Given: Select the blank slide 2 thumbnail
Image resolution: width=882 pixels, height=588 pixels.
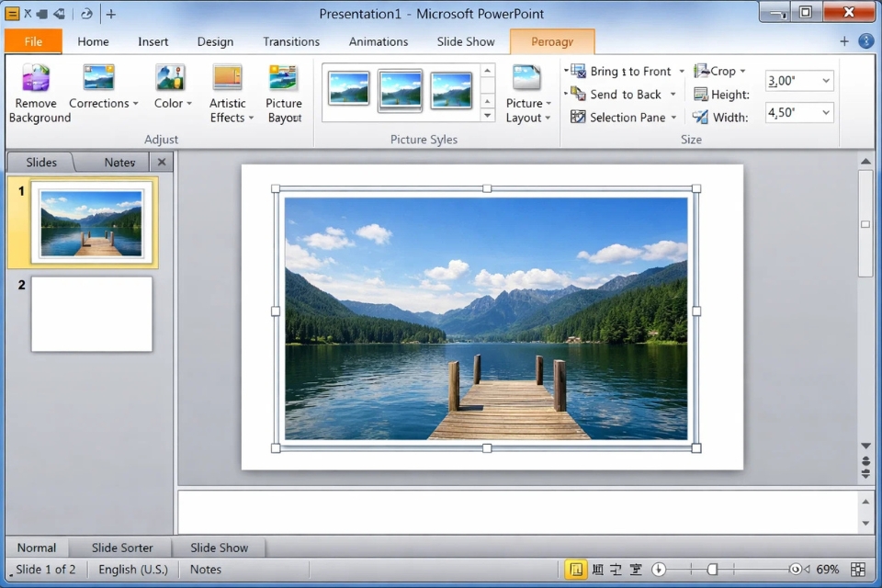Looking at the screenshot, I should pos(92,314).
